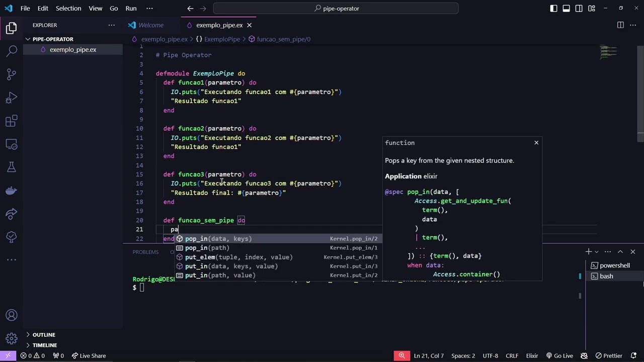Screen dimensions: 644x362
Task: Create a new terminal with plus icon
Action: click(588, 251)
